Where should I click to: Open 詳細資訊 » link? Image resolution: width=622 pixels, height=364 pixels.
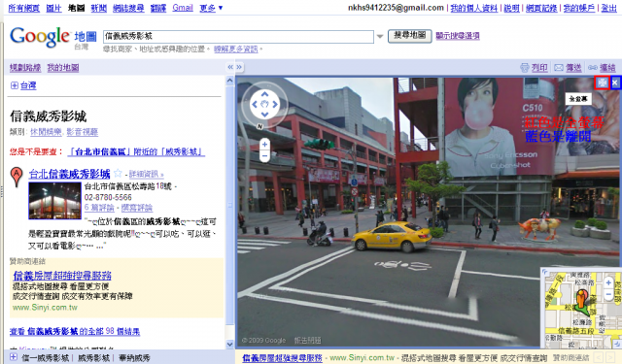click(146, 174)
